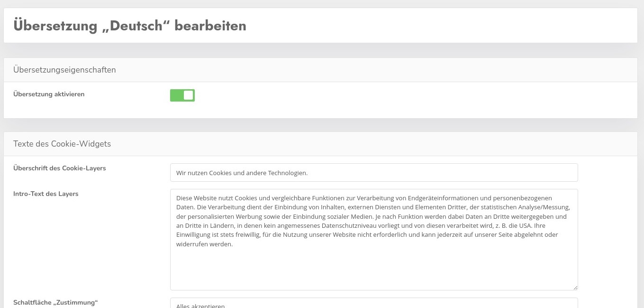
Task: Click the Schaltfläche „Zustimmung“ label
Action: (55, 302)
